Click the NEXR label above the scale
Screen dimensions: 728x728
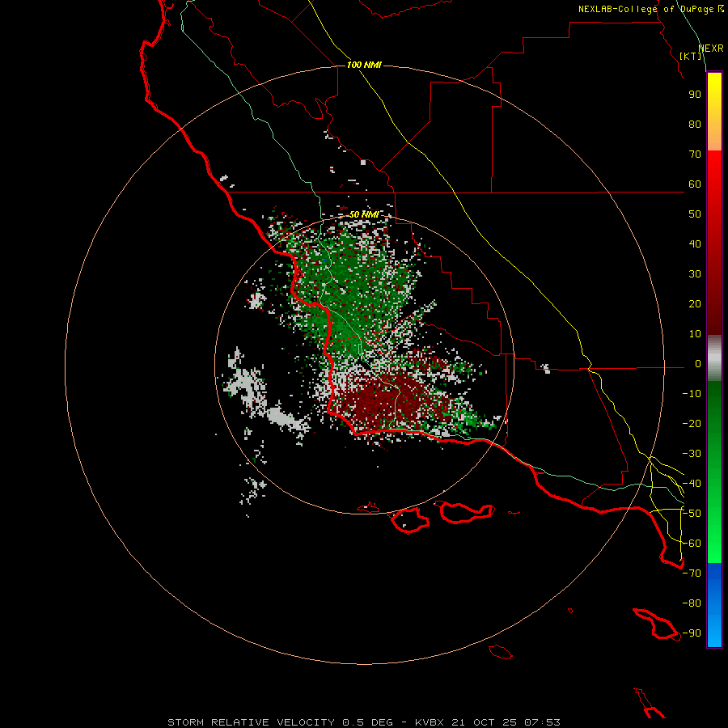coord(711,49)
